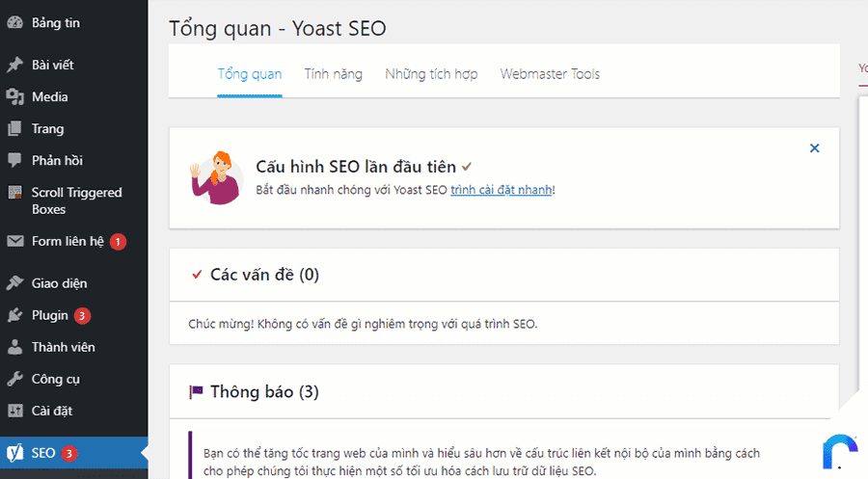Switch to the Webmaster Tools tab
This screenshot has width=868, height=479.
click(x=550, y=74)
